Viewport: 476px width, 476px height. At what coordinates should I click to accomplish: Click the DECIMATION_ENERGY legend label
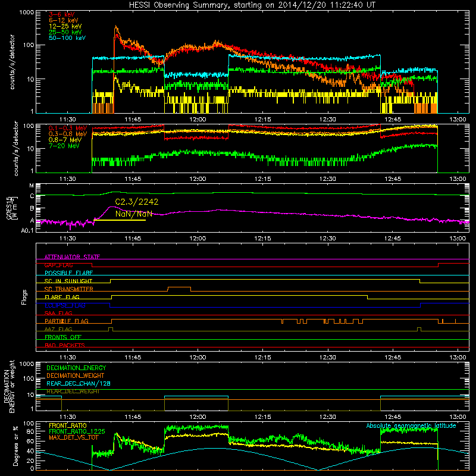coord(76,368)
